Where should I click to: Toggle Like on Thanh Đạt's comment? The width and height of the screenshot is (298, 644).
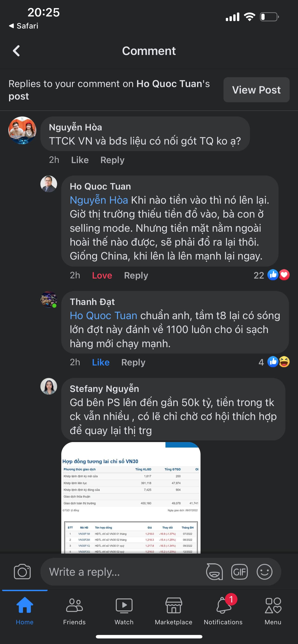pyautogui.click(x=100, y=362)
